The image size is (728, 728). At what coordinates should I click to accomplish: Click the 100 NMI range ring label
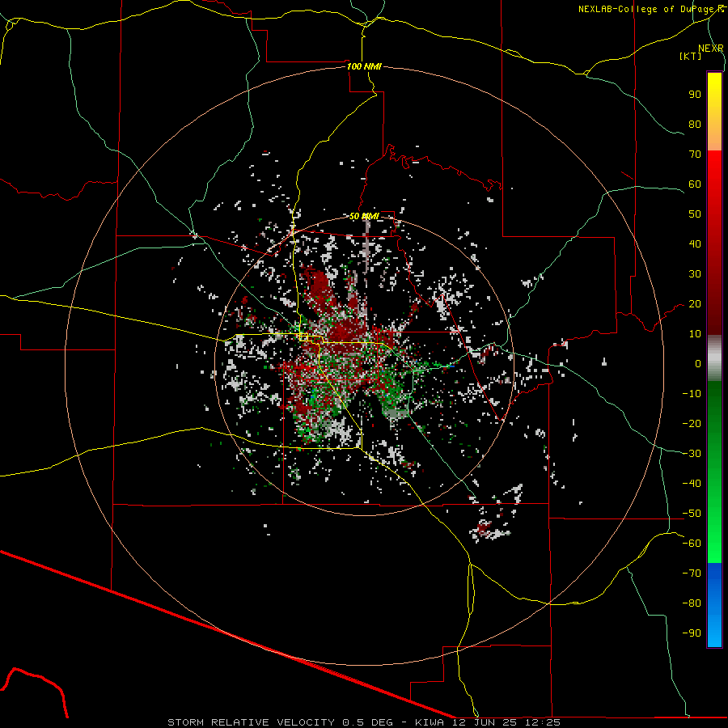click(x=364, y=66)
